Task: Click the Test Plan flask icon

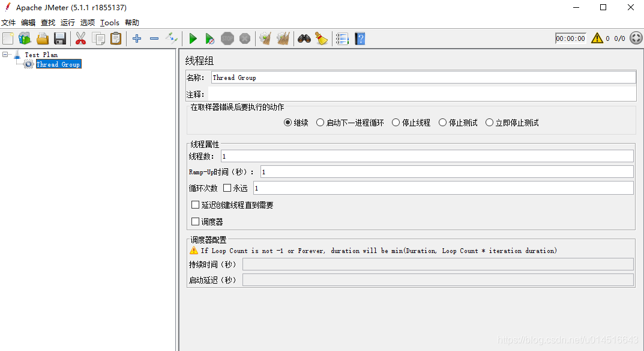Action: [x=17, y=55]
